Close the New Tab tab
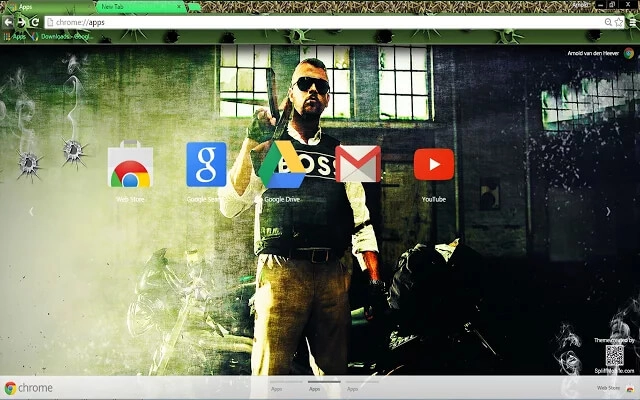Image resolution: width=640 pixels, height=400 pixels. [x=179, y=7]
